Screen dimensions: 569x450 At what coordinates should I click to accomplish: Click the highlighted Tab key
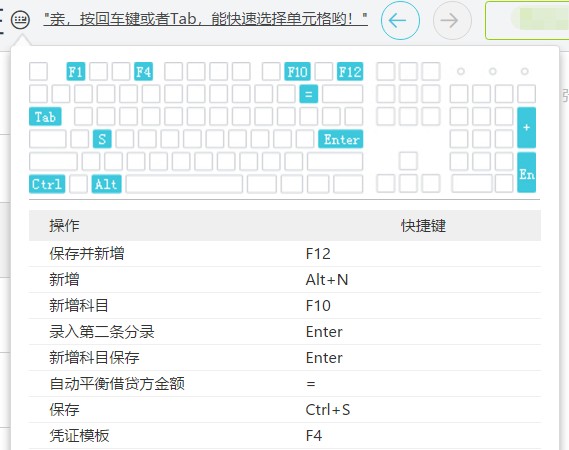[45, 116]
